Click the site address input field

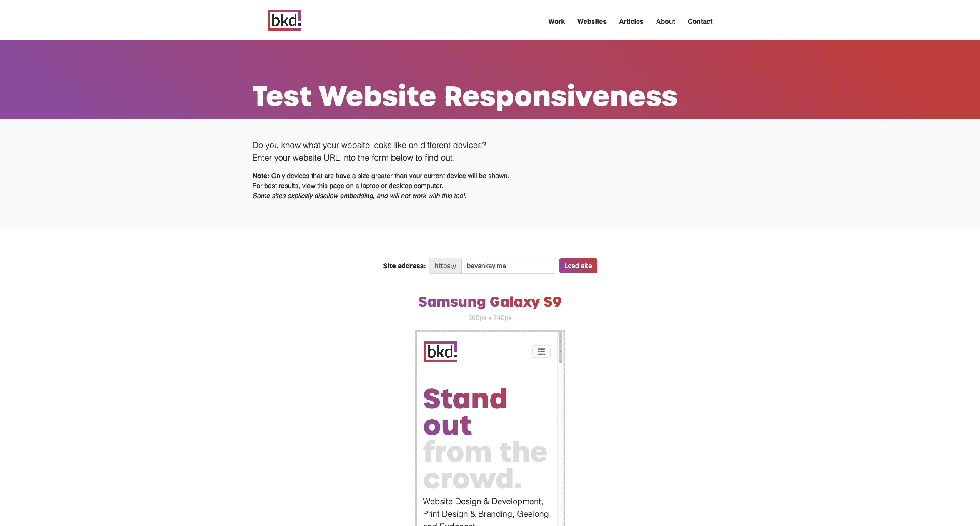[x=508, y=265]
